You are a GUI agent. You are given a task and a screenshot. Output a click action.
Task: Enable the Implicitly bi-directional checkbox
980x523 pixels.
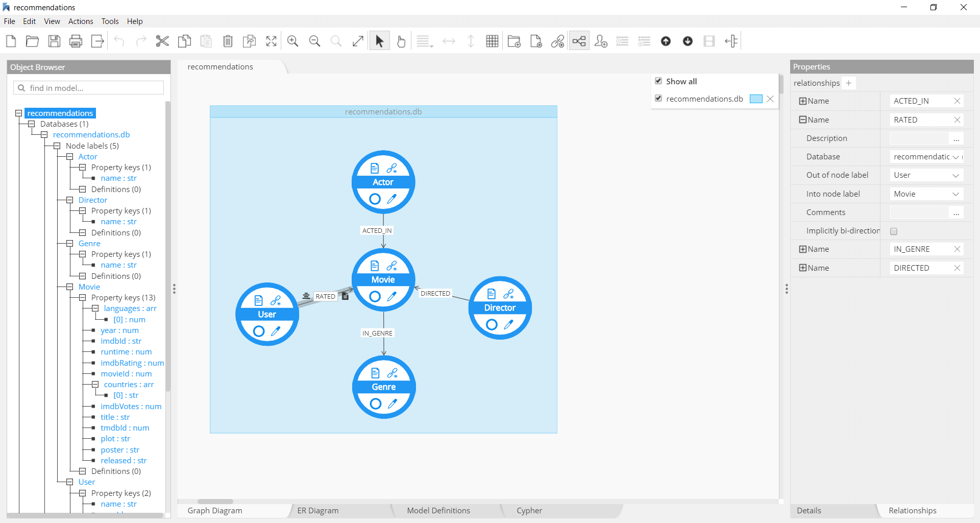[894, 231]
